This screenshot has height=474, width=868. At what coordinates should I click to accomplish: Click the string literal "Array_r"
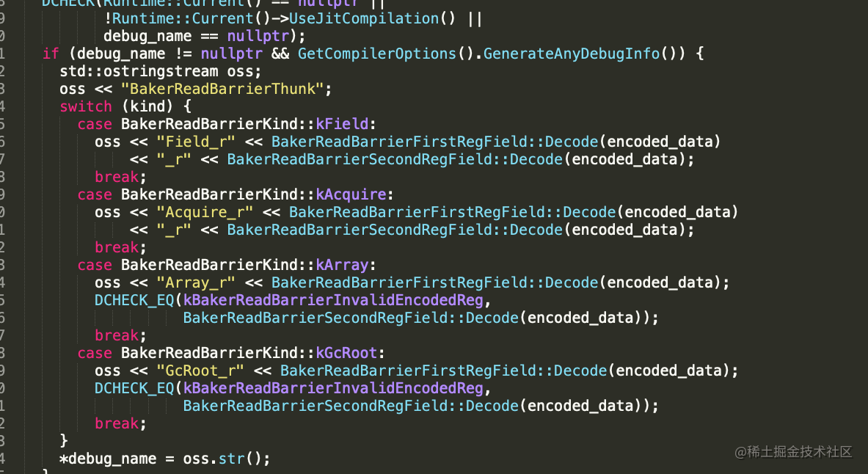(194, 282)
